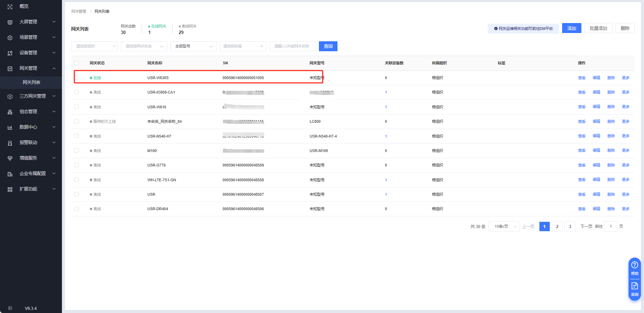Open 网关列表 submenu item in sidebar
The width and height of the screenshot is (644, 313).
pyautogui.click(x=31, y=82)
